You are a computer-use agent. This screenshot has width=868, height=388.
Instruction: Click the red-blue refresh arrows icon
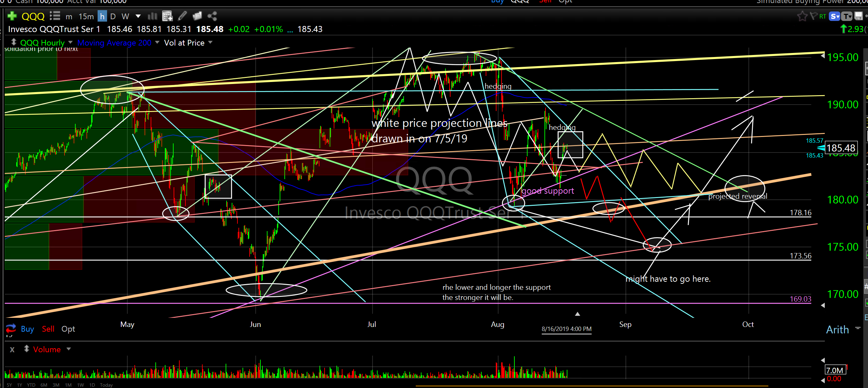(x=11, y=328)
